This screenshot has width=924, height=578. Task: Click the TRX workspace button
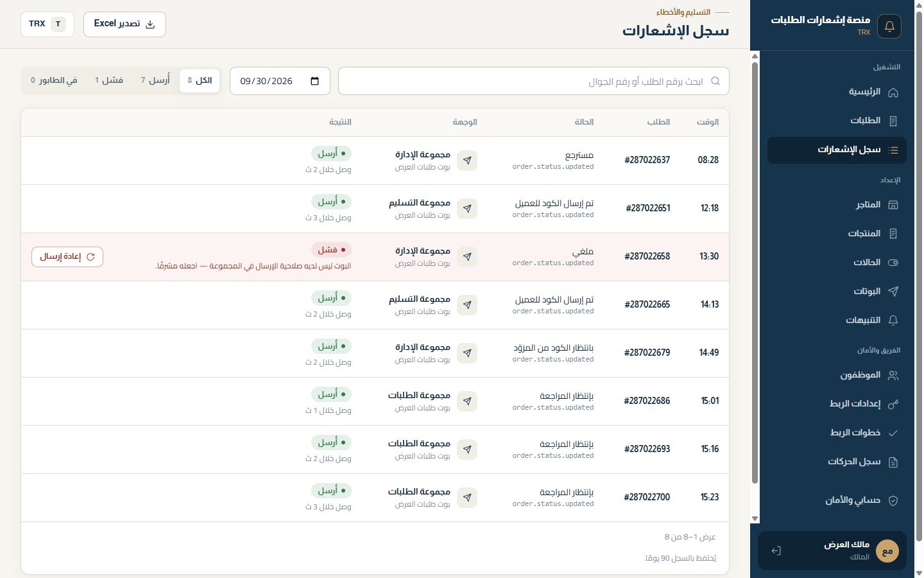pyautogui.click(x=47, y=24)
